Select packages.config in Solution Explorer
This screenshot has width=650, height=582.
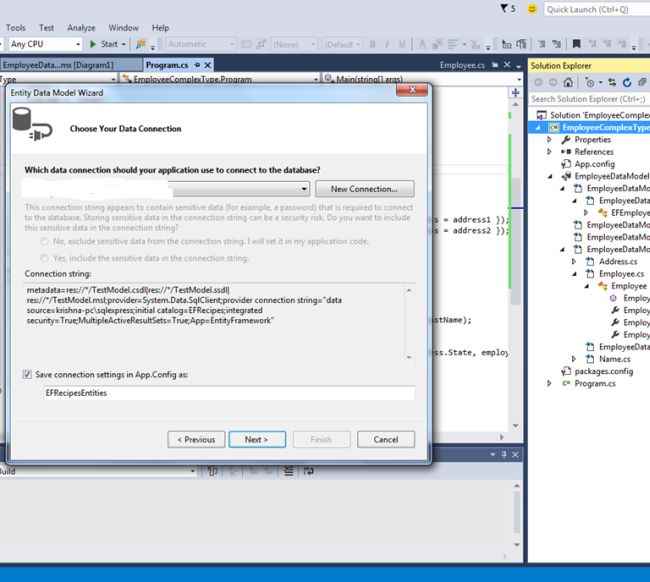click(x=604, y=371)
